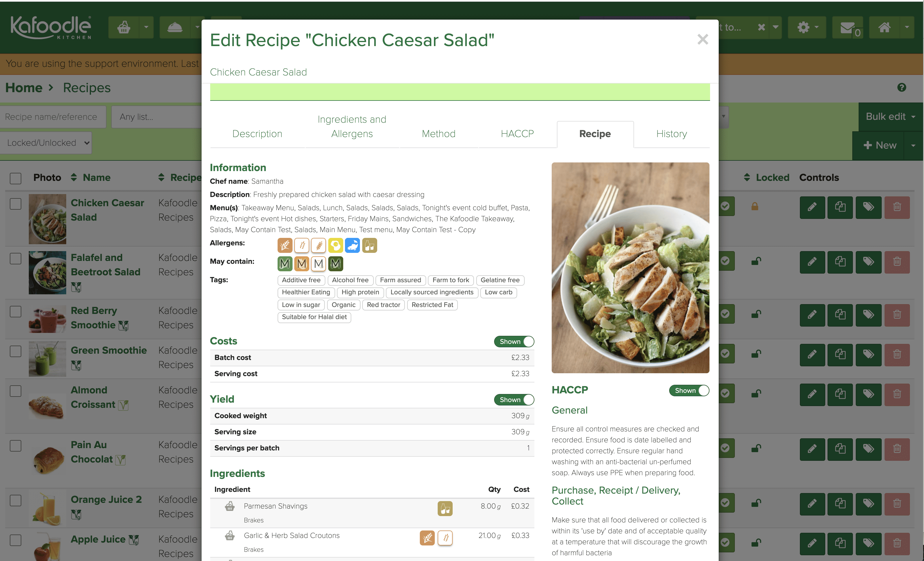Click the delete trash icon for Green Smoothie
924x561 pixels.
pyautogui.click(x=897, y=354)
